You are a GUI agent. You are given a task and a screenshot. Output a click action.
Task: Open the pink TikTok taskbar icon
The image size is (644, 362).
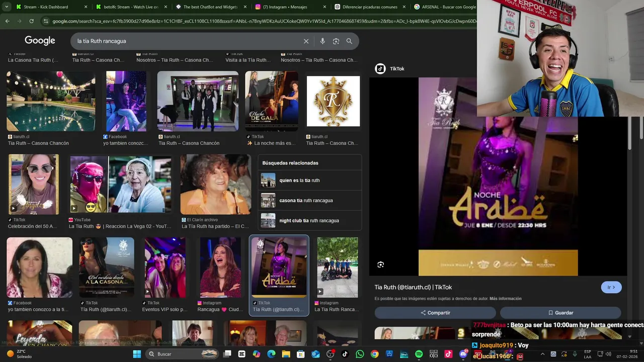point(448,354)
